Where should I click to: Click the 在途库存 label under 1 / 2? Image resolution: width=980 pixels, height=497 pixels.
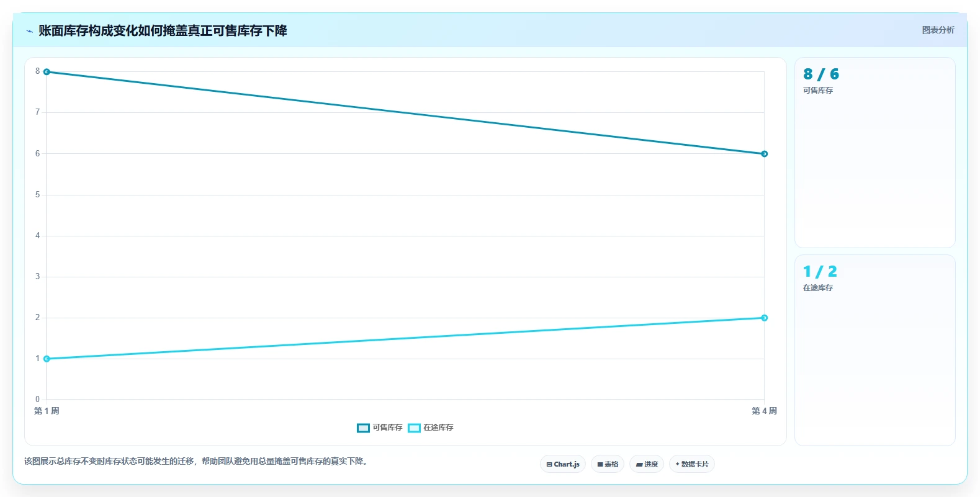click(x=818, y=288)
